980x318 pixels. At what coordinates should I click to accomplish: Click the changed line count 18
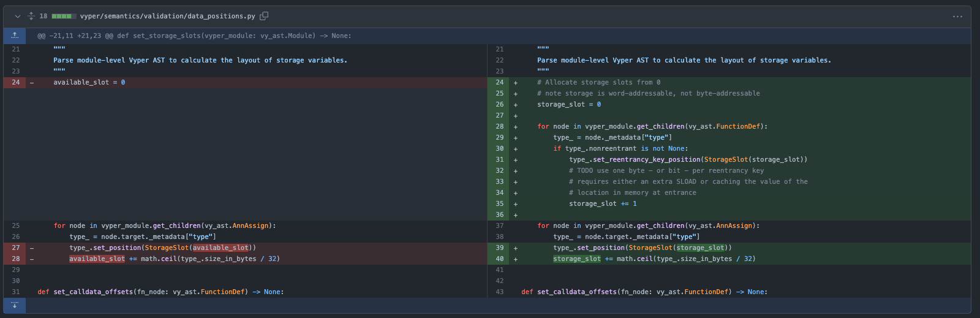click(x=43, y=16)
